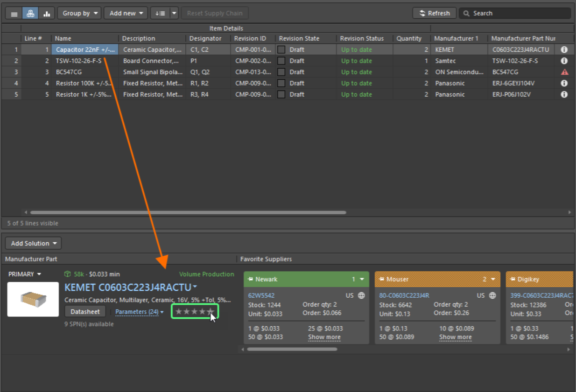Click the Refresh arrows icon

coord(422,14)
